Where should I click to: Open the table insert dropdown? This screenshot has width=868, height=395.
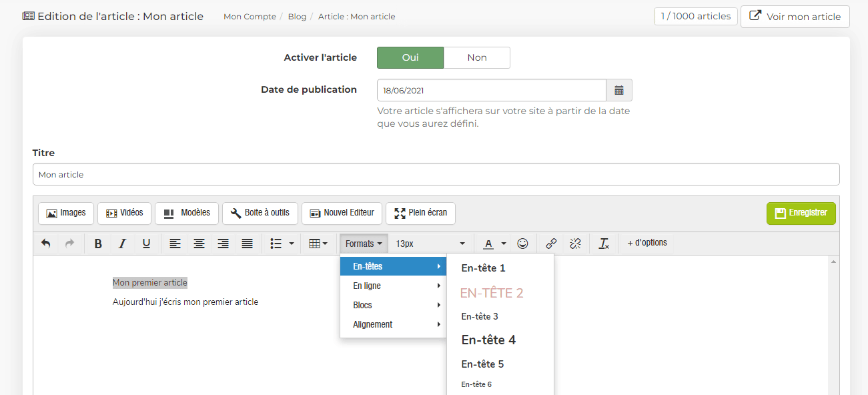(x=318, y=244)
